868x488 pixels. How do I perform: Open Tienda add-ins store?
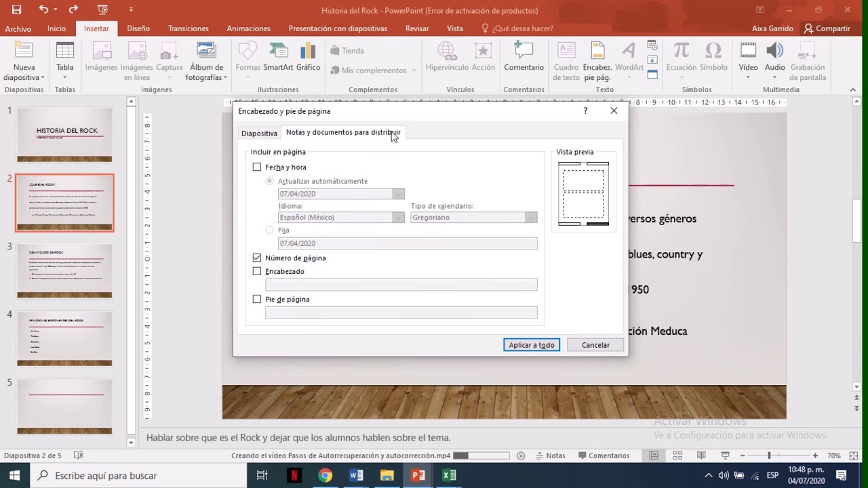[x=347, y=50]
